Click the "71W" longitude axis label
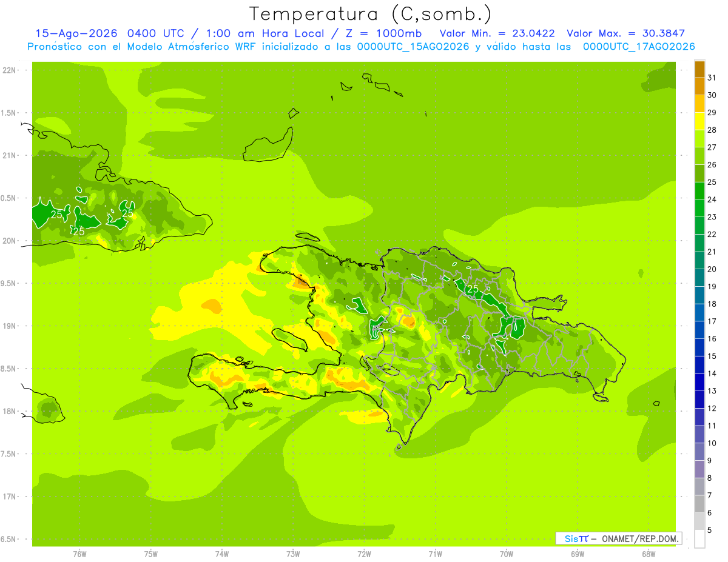 point(435,554)
